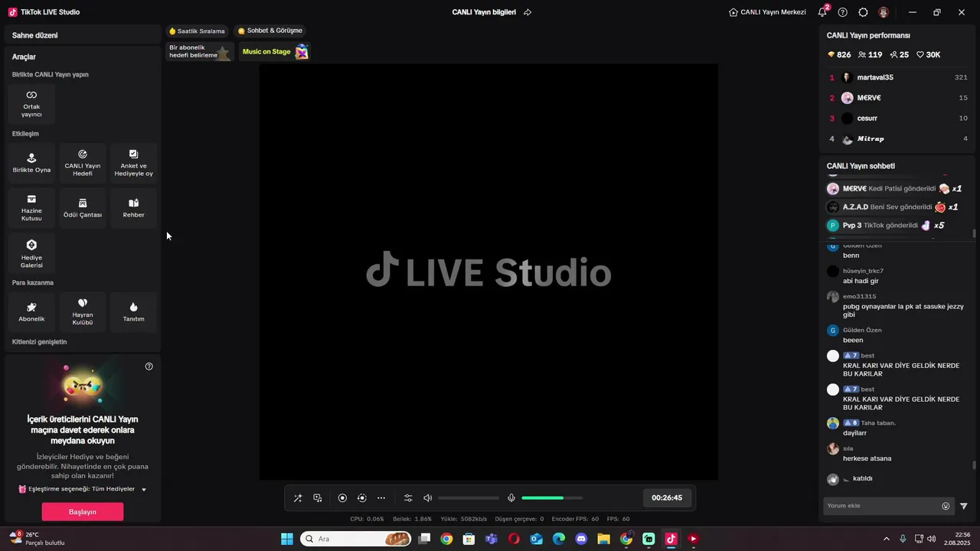Open the Hayran Kulübü tool

pyautogui.click(x=83, y=311)
